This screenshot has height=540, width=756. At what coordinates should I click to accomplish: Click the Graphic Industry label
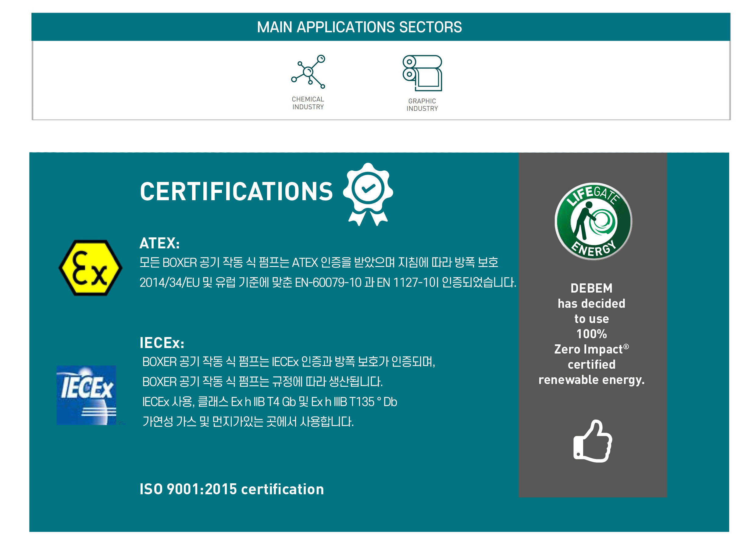pyautogui.click(x=422, y=105)
